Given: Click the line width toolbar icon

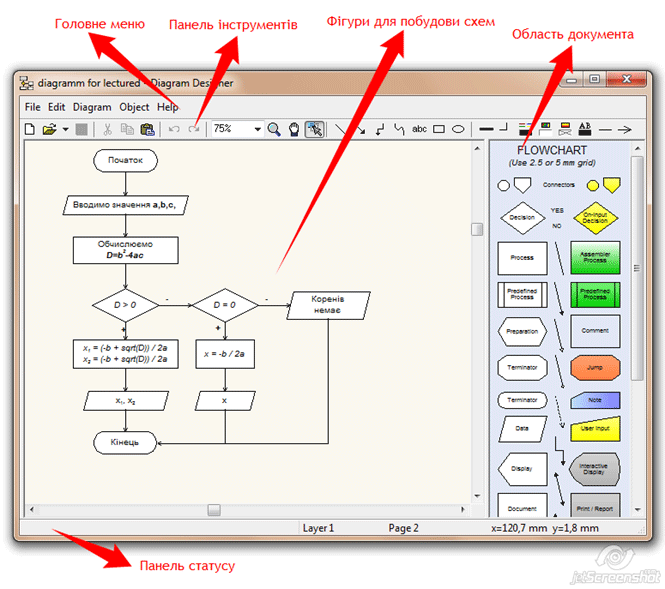Looking at the screenshot, I should click(486, 129).
